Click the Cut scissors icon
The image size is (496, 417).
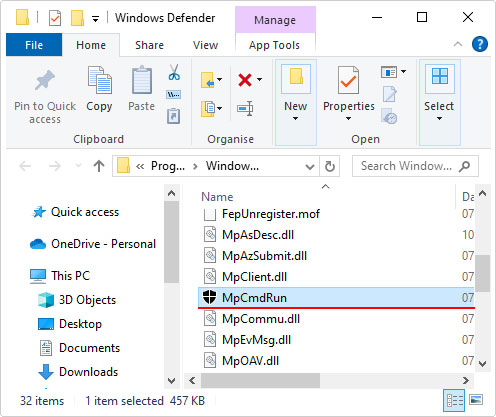click(174, 72)
